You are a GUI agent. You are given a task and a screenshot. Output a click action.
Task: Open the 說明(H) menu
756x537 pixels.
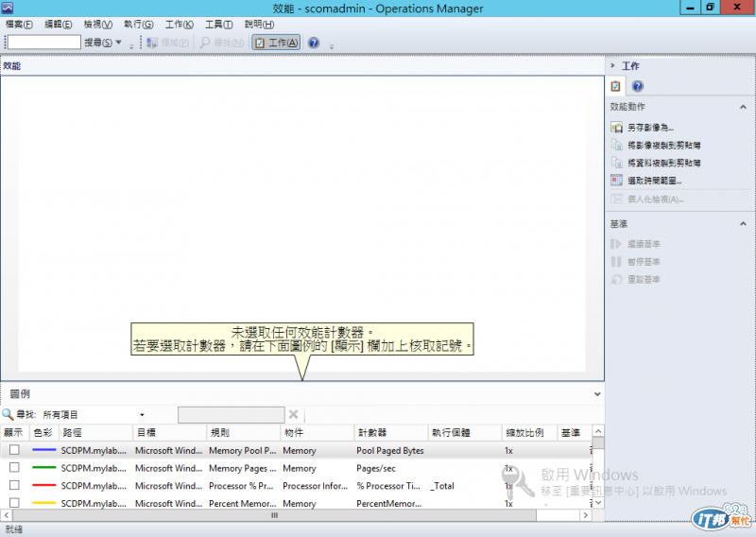point(259,25)
